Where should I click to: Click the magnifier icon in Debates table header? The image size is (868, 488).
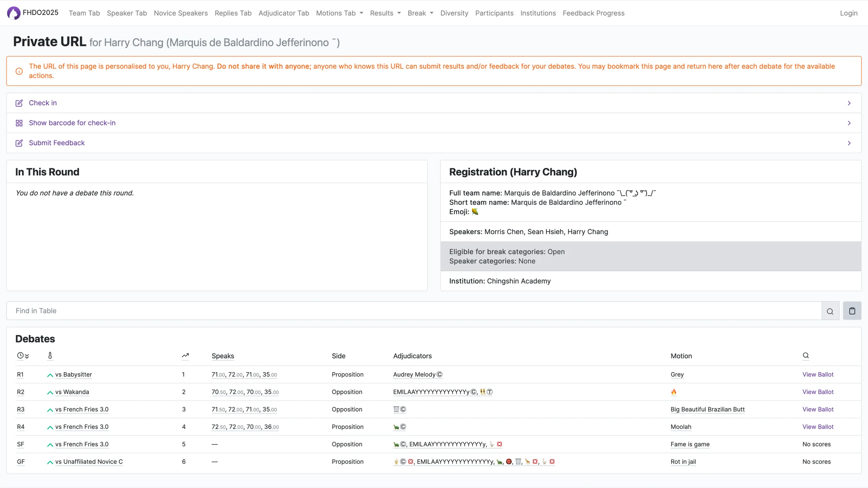[806, 356]
